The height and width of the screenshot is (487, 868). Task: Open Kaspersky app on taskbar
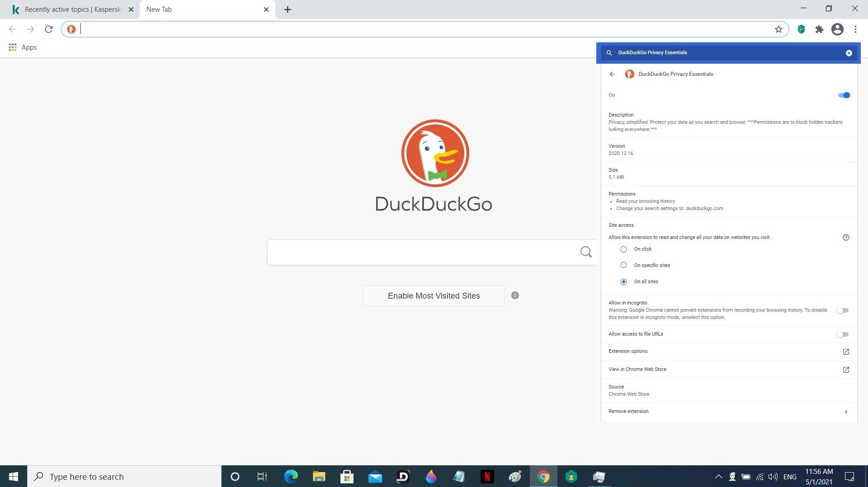click(x=571, y=477)
